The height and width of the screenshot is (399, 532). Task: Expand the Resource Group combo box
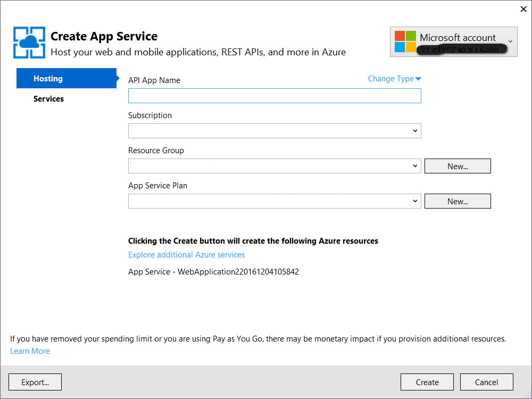(x=275, y=166)
